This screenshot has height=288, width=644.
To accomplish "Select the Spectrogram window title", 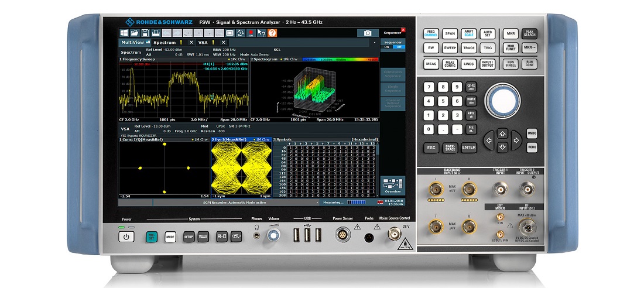I will [x=264, y=60].
